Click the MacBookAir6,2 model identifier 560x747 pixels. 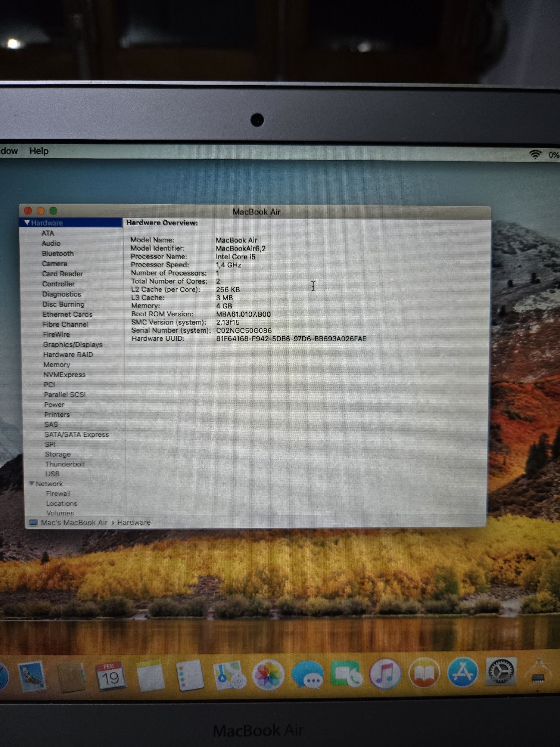click(240, 248)
